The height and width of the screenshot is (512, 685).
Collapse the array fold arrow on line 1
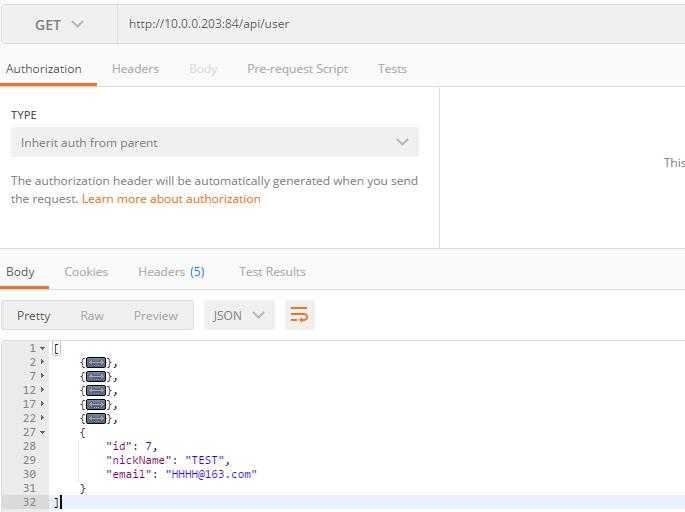click(42, 349)
